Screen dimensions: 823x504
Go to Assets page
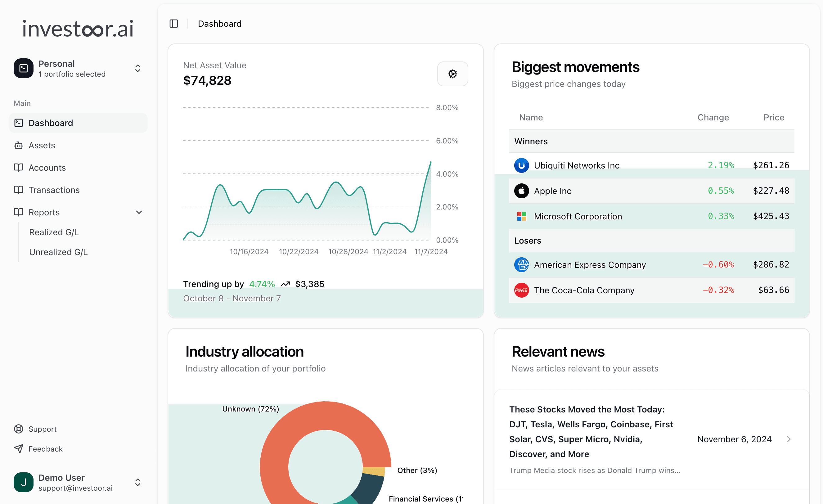coord(42,145)
